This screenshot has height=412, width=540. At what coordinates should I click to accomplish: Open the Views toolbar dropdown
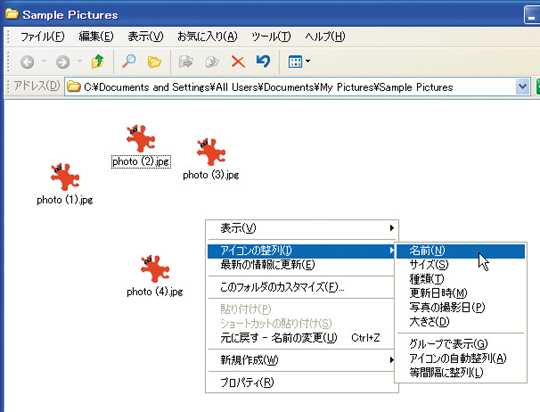click(x=299, y=62)
